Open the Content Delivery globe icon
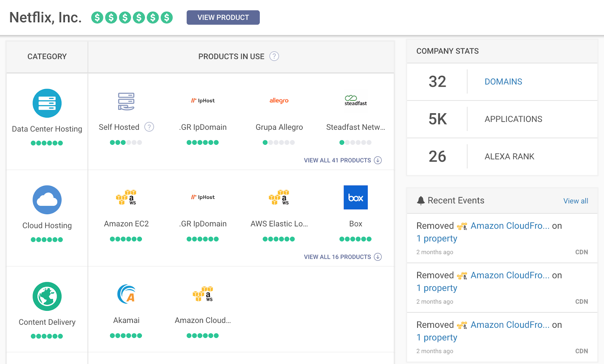 pyautogui.click(x=47, y=296)
